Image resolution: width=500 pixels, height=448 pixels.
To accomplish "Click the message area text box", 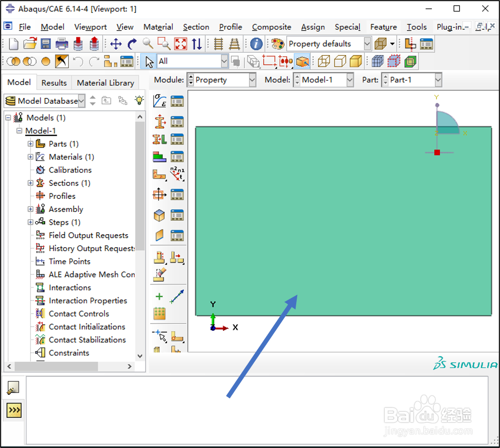I will [257, 410].
